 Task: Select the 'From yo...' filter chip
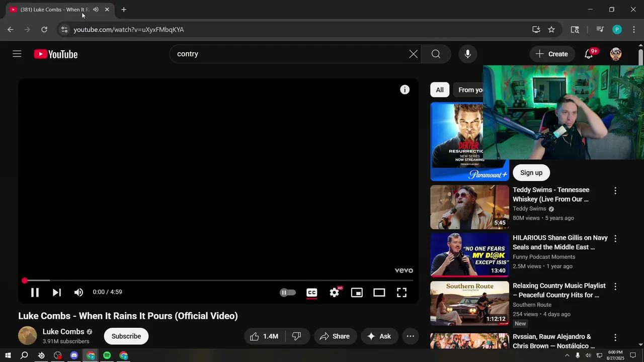click(x=469, y=90)
